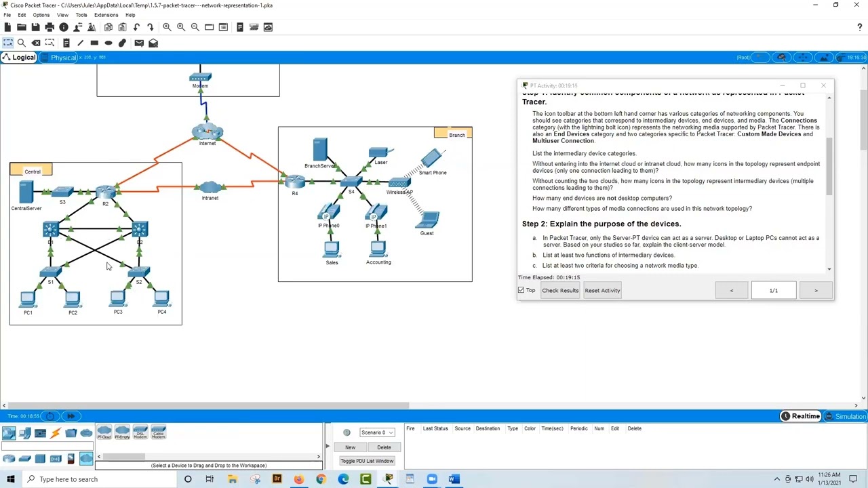This screenshot has height=488, width=868.
Task: Click the Power Cycle Devices button
Action: tap(51, 416)
